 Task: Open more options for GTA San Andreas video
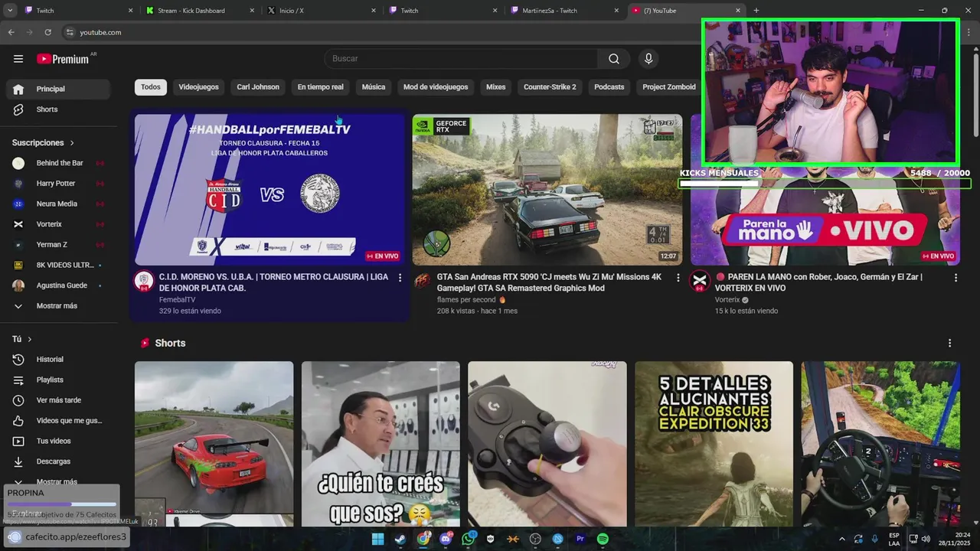point(678,278)
